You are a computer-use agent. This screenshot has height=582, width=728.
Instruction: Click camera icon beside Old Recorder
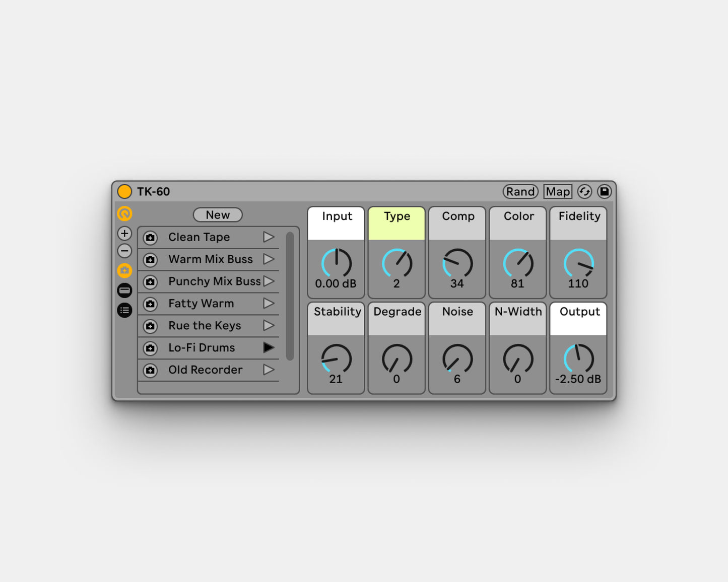[x=150, y=371]
